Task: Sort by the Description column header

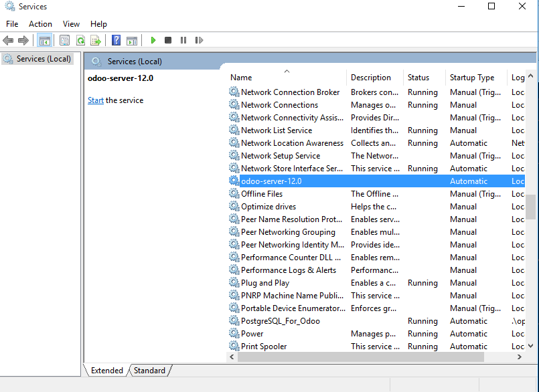Action: (x=375, y=78)
